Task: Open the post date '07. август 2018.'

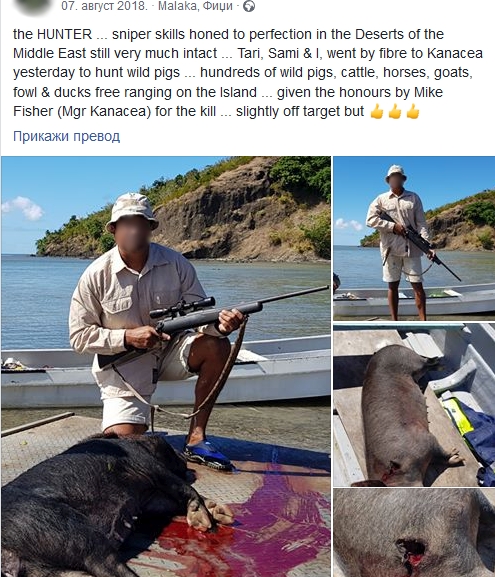Action: tap(104, 6)
